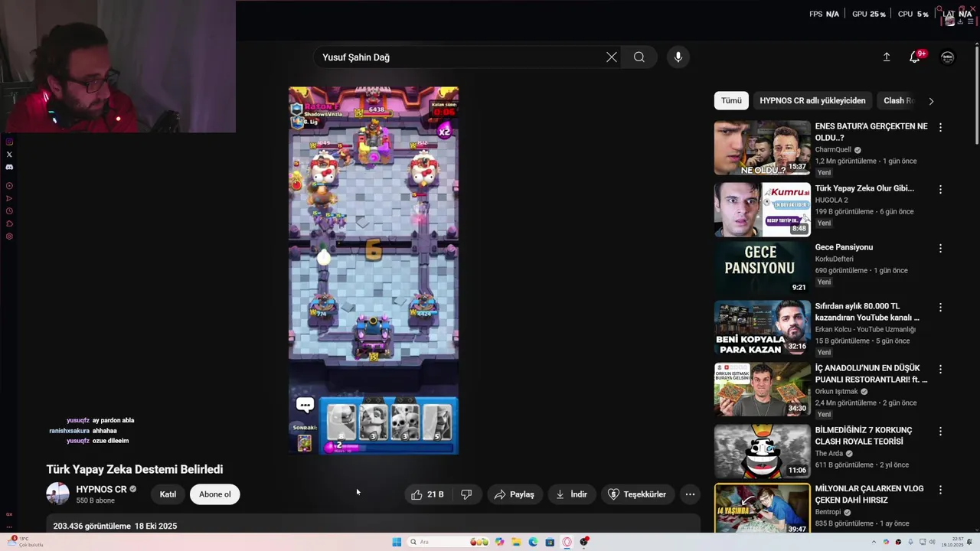Open the video's three-dot more actions
980x551 pixels.
[x=690, y=494]
